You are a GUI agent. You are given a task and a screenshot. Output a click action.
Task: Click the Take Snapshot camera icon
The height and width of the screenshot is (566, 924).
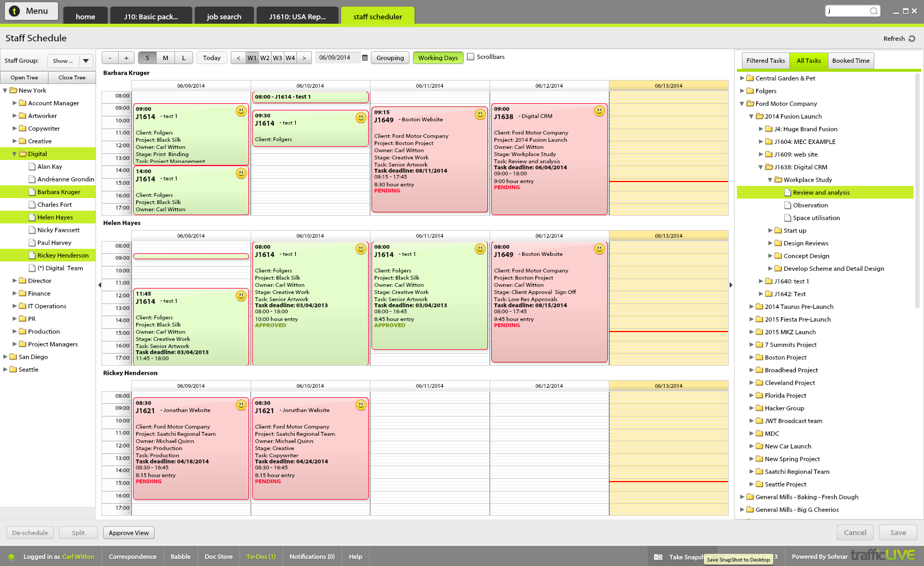(658, 557)
